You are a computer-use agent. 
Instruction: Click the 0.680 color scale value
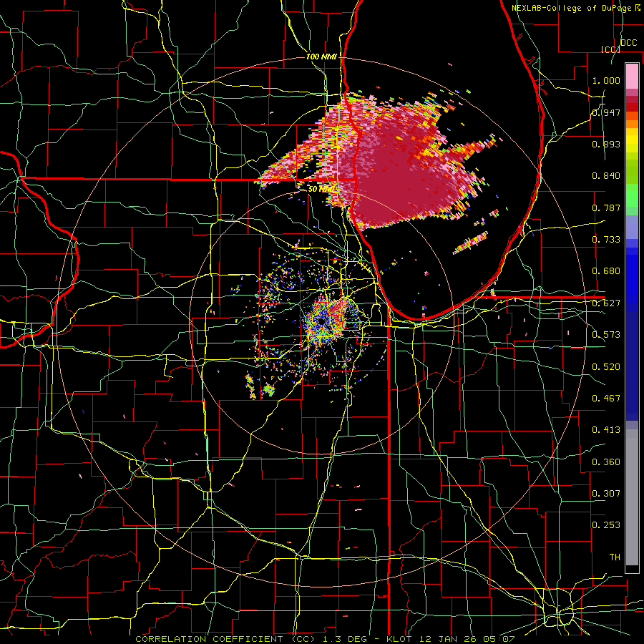(606, 271)
